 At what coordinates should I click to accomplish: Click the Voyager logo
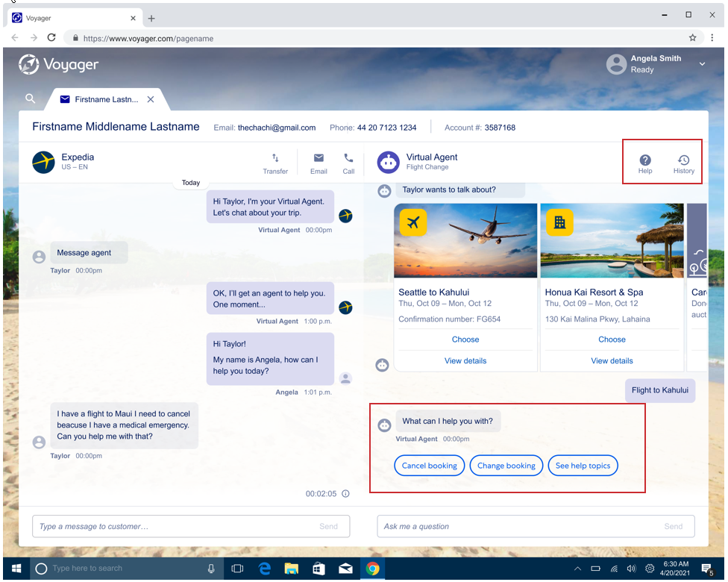pyautogui.click(x=59, y=65)
